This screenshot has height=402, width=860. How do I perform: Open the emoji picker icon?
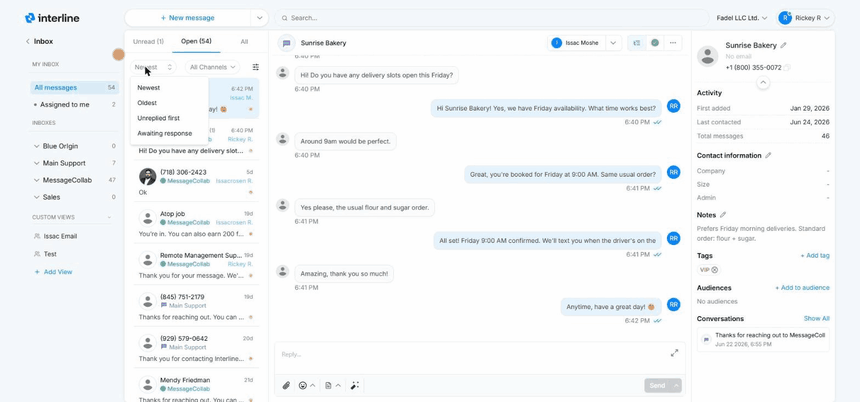tap(303, 386)
